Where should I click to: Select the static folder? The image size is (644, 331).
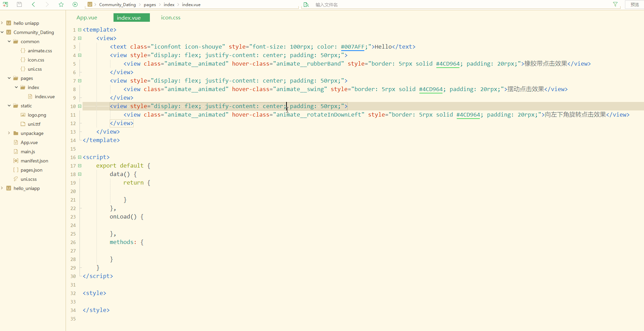[26, 106]
